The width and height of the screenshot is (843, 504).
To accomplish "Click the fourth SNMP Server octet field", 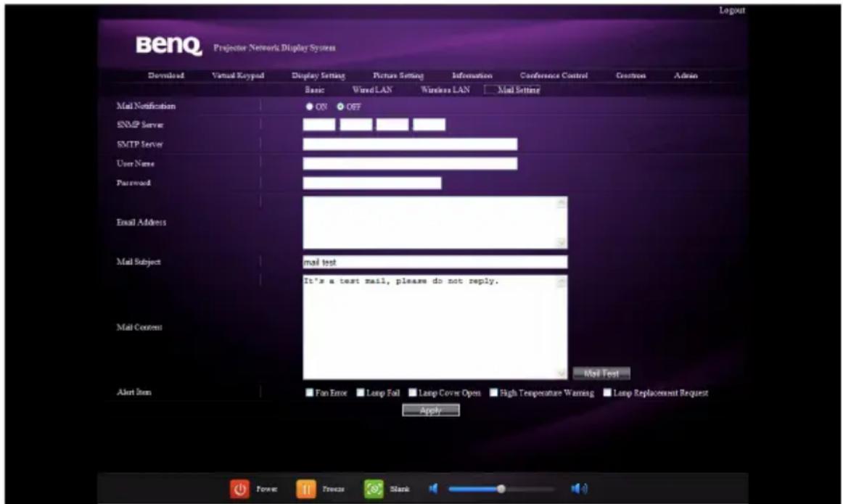I will tap(429, 125).
